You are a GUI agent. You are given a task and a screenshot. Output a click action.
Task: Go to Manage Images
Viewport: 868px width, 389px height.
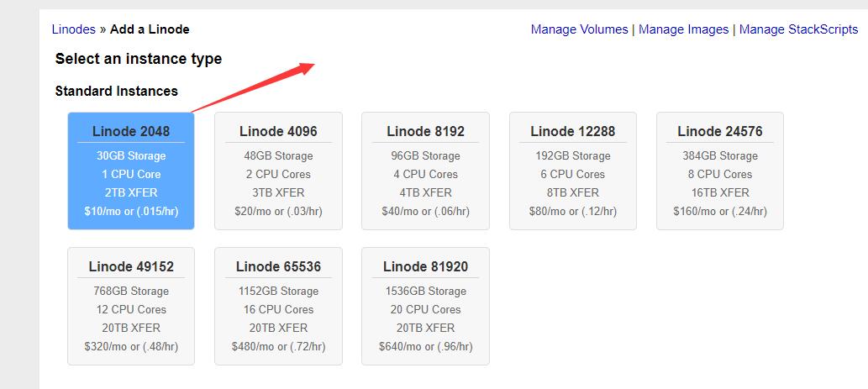684,29
